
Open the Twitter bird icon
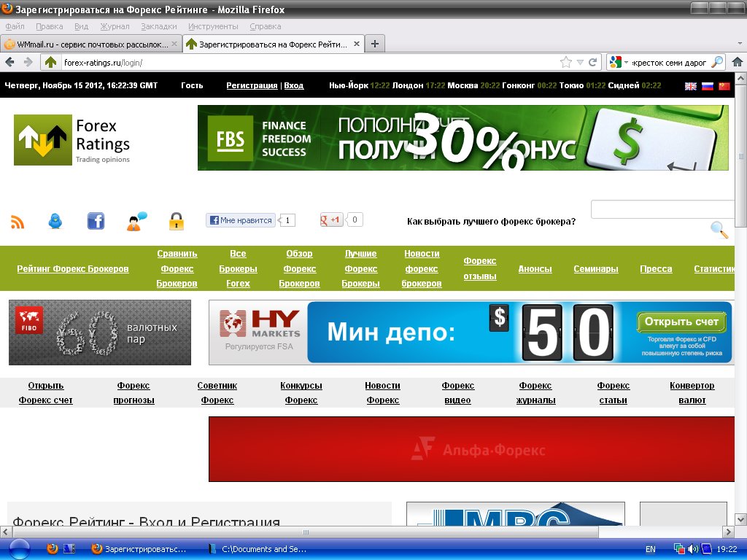pos(55,221)
